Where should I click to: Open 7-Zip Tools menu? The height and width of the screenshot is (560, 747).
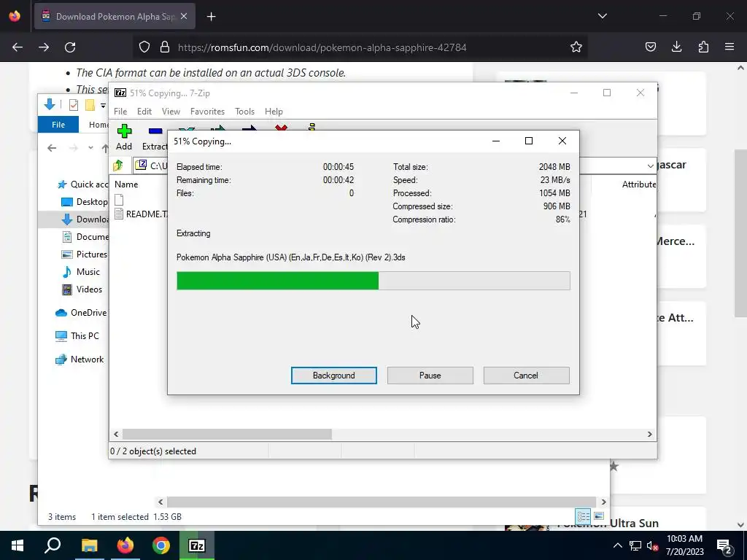pos(245,112)
